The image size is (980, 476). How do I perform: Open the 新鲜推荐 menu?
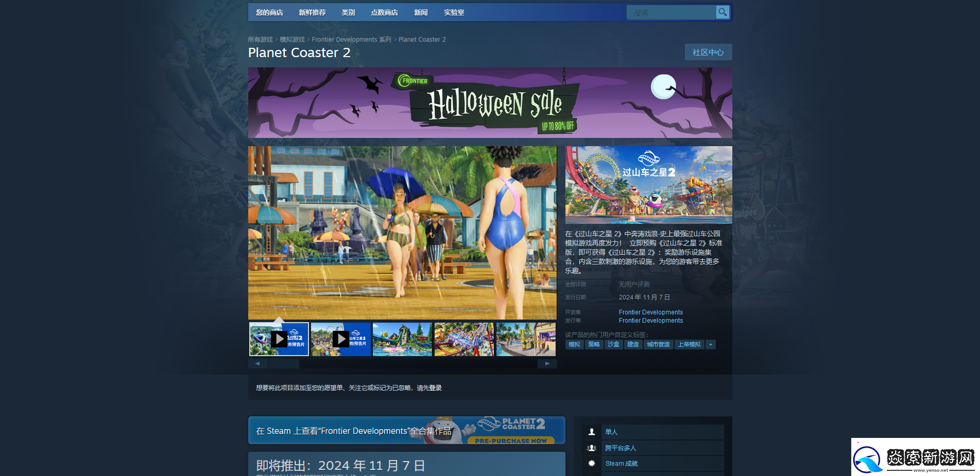click(312, 12)
